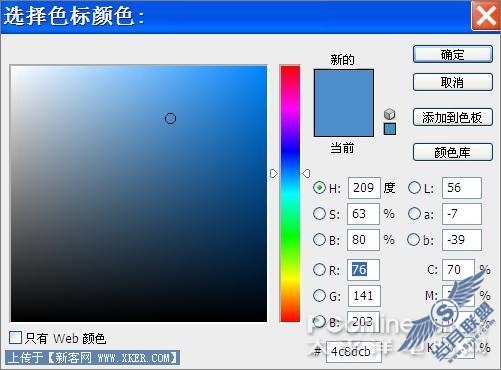501x370 pixels.
Task: Click the a field showing -7
Action: point(462,214)
